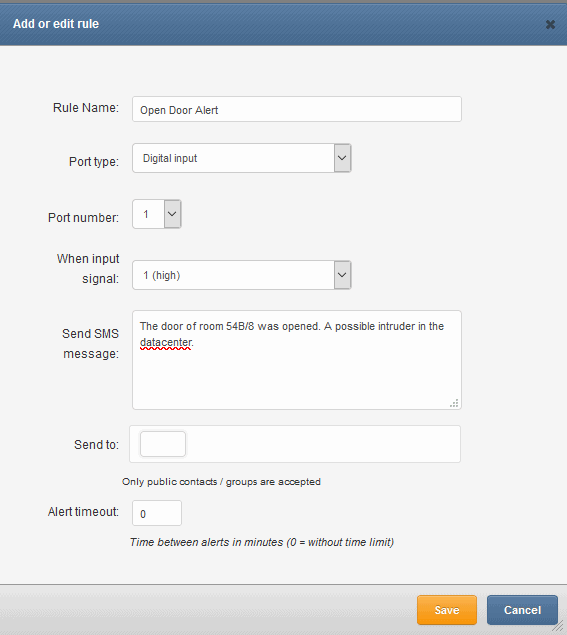The width and height of the screenshot is (567, 635).
Task: Click the empty area of Send to field
Action: pos(322,444)
